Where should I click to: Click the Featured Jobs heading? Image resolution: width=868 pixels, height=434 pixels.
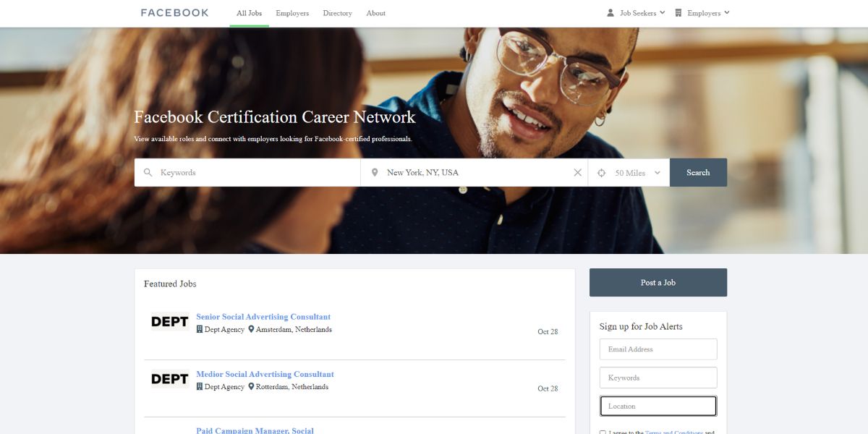coord(170,284)
